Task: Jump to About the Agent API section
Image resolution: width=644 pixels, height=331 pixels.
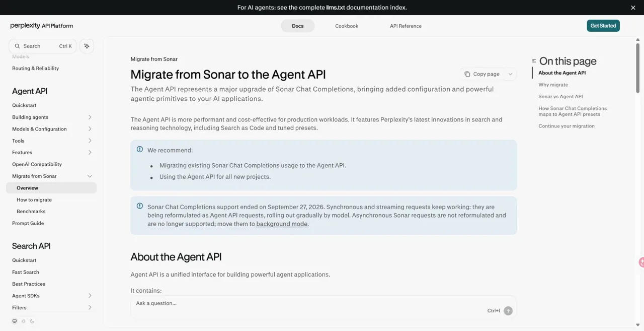Action: tap(562, 73)
